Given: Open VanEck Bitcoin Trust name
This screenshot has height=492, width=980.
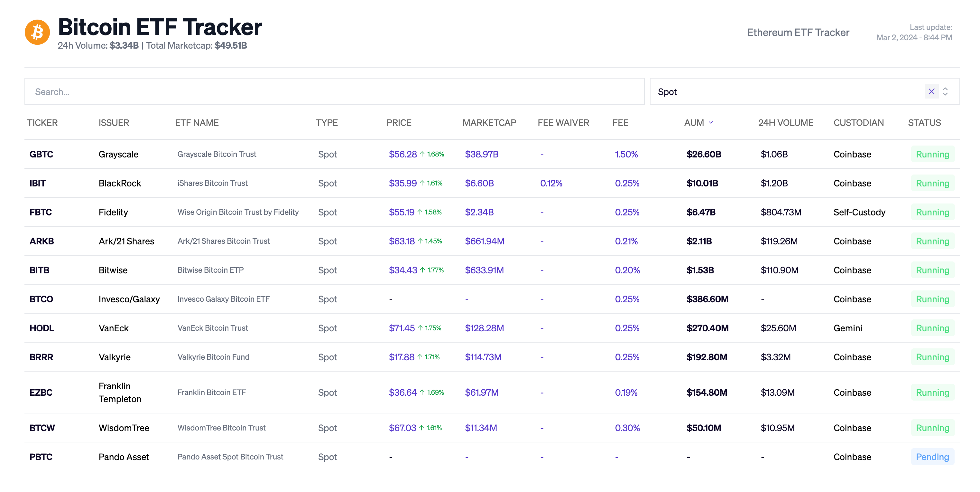Looking at the screenshot, I should (213, 328).
